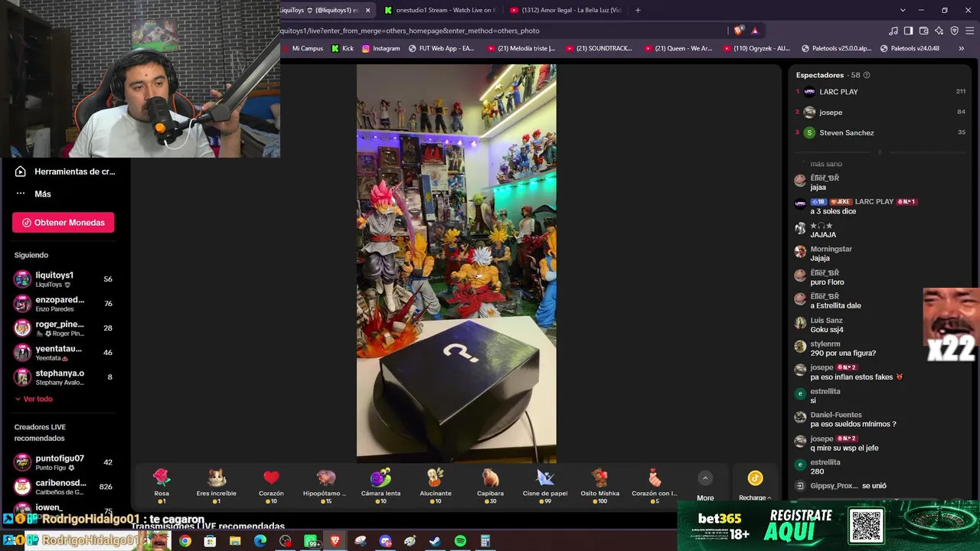The image size is (980, 551).
Task: Open Spotify from taskbar
Action: [x=460, y=541]
